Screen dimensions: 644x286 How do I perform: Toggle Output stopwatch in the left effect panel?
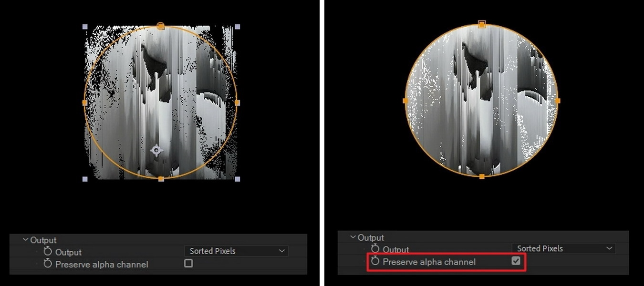pos(47,251)
